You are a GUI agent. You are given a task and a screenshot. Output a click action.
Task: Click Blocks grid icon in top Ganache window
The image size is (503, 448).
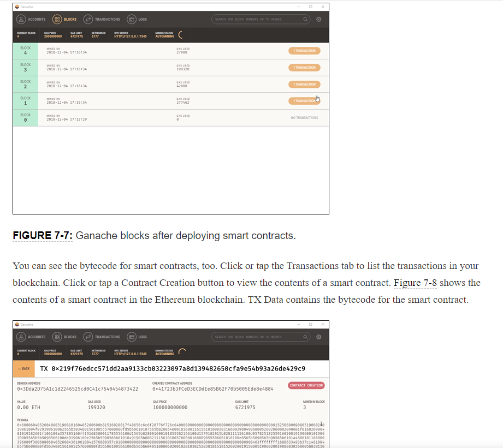[x=57, y=20]
